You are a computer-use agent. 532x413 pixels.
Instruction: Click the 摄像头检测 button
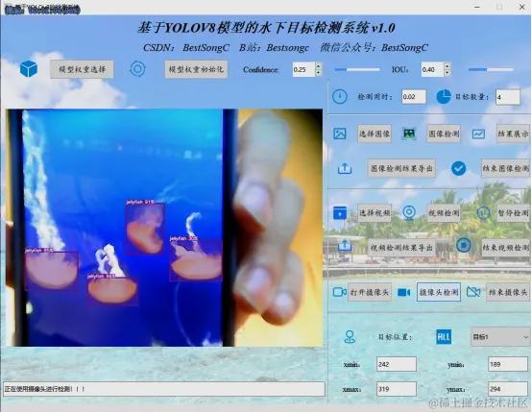pyautogui.click(x=439, y=292)
